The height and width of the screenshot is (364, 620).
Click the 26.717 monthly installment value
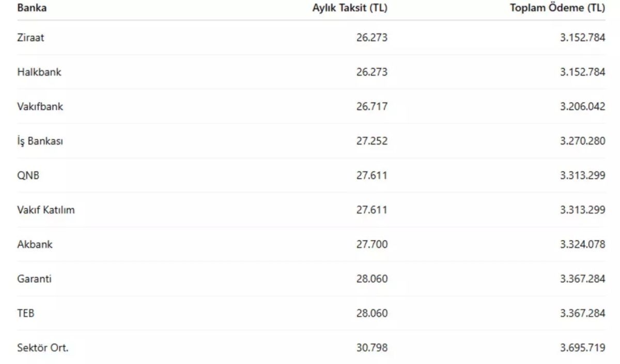coord(371,106)
